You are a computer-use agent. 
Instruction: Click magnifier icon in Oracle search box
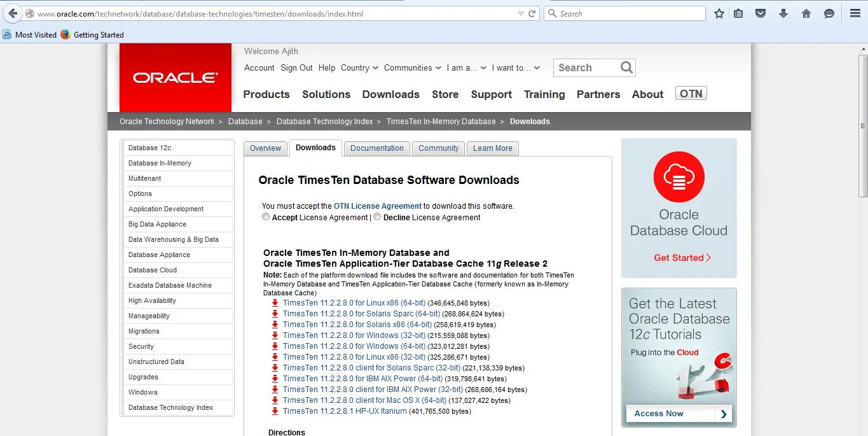point(626,67)
